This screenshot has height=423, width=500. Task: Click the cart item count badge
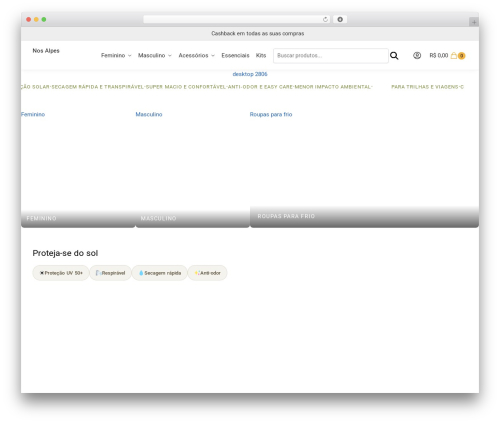coord(461,56)
